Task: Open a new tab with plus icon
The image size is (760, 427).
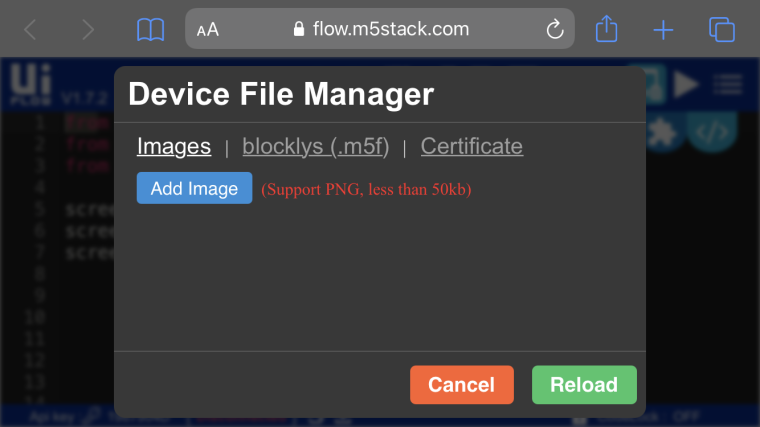Action: click(663, 30)
